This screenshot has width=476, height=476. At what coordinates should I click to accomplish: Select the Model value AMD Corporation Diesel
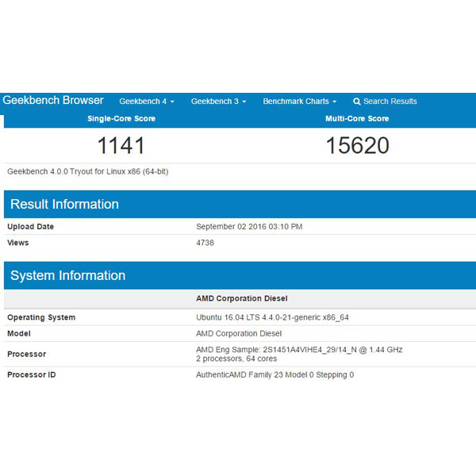click(x=239, y=333)
